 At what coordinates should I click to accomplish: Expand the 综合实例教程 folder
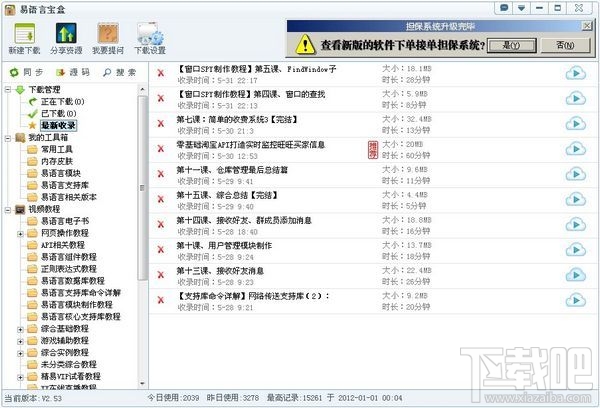tap(20, 353)
